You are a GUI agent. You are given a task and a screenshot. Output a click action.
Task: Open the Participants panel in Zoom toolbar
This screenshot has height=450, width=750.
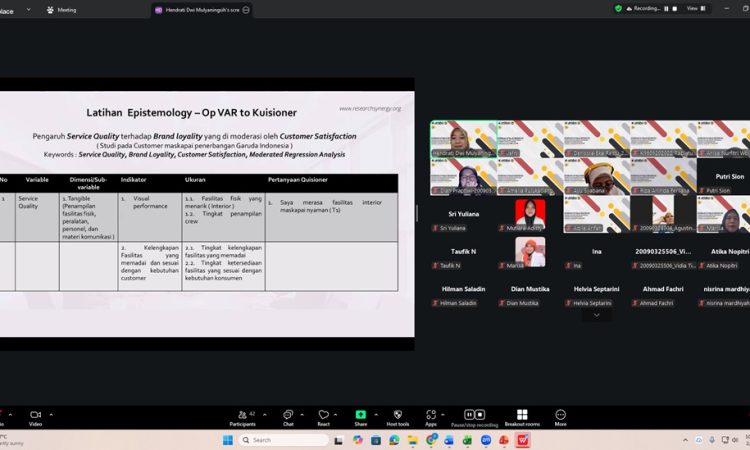coord(243,417)
